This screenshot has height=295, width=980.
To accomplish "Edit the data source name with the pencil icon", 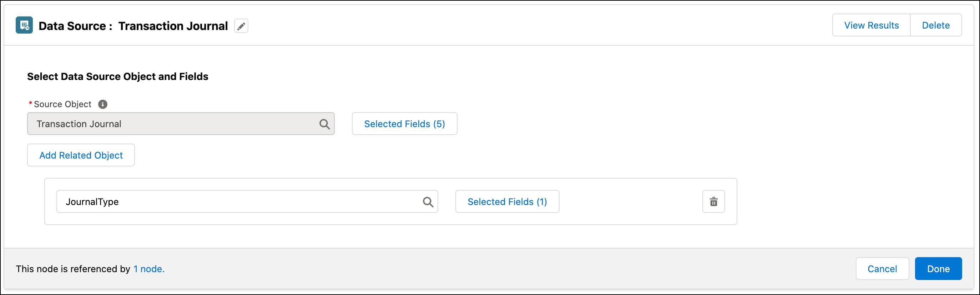I will pyautogui.click(x=241, y=25).
